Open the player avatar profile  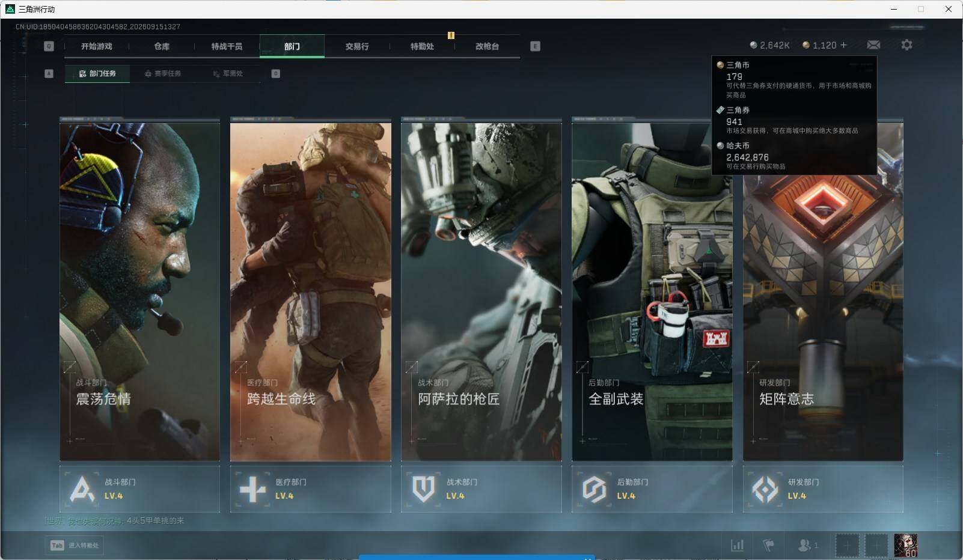906,545
